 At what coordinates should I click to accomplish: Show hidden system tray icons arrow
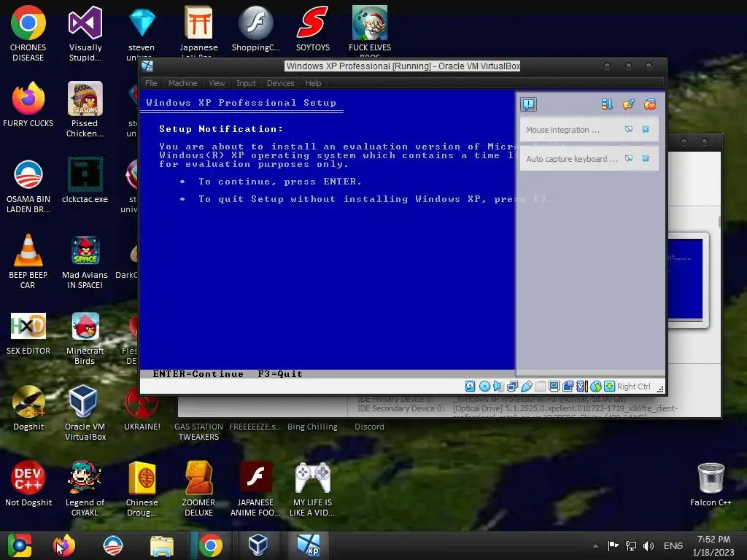[x=595, y=546]
